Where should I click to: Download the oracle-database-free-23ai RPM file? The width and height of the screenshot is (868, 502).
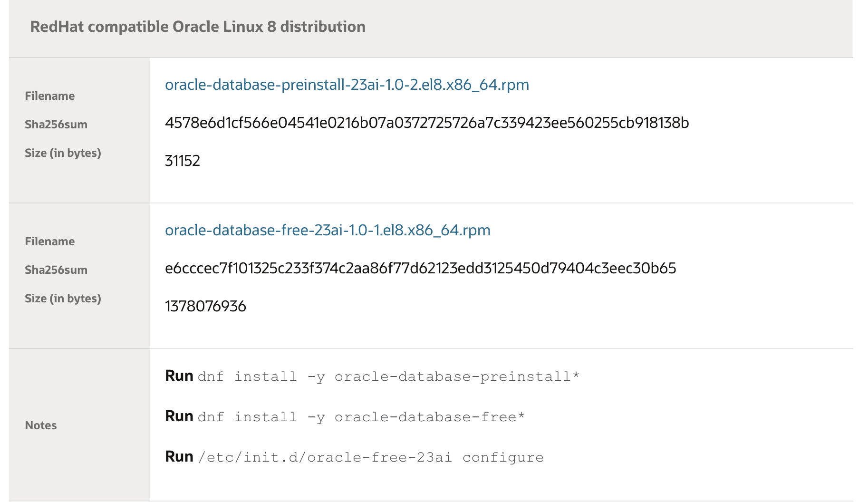pyautogui.click(x=328, y=230)
